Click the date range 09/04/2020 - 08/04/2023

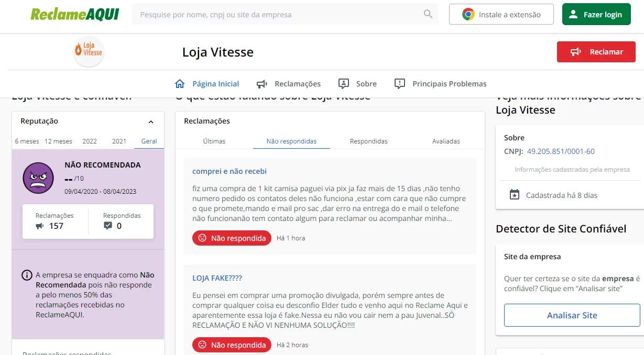tap(101, 191)
